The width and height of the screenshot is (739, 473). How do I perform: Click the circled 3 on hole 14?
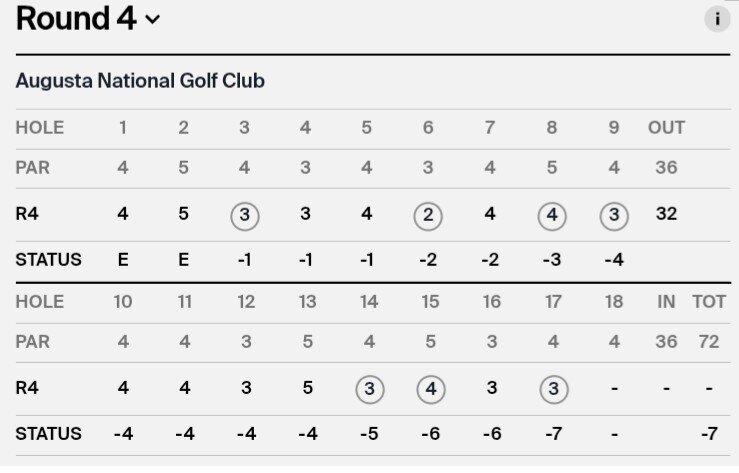[x=370, y=390]
